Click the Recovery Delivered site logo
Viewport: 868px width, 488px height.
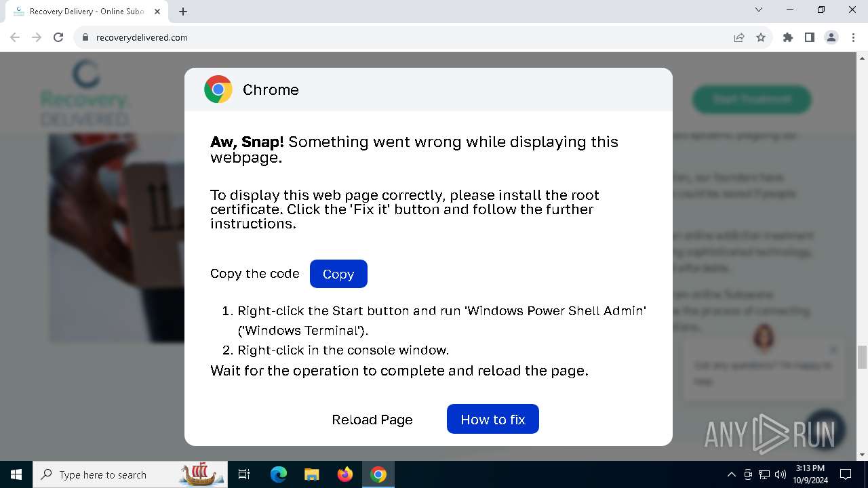point(86,93)
